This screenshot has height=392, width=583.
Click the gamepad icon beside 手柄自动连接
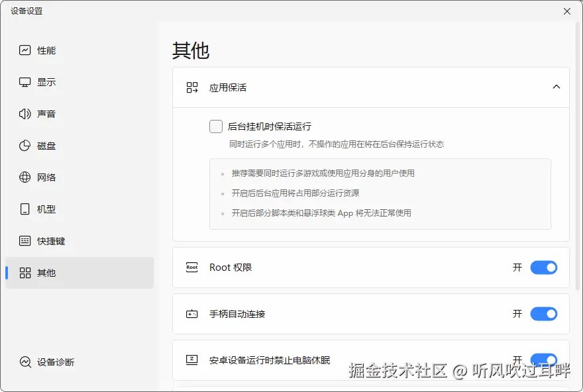click(191, 314)
